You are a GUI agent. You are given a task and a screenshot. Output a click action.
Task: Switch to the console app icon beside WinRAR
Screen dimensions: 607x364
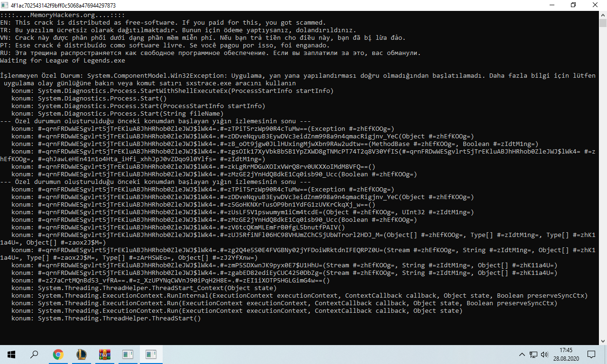[128, 354]
